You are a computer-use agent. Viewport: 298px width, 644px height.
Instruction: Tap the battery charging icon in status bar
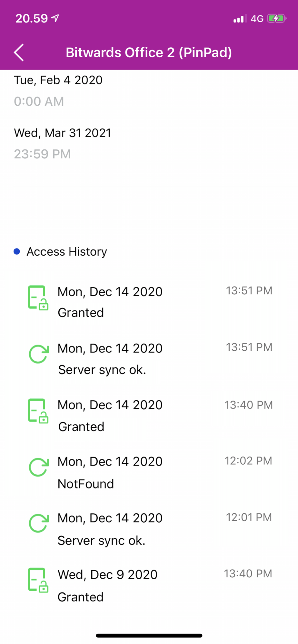[x=277, y=19]
